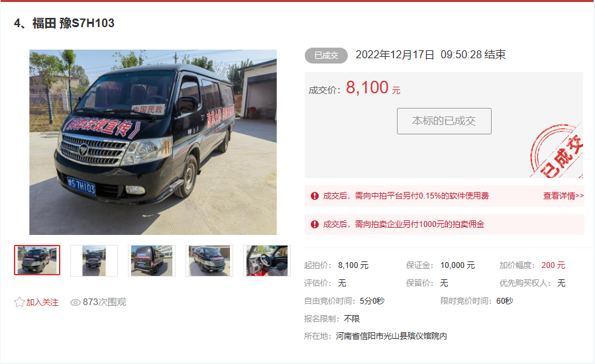
Task: Click the star icon to follow the item
Action: (x=19, y=302)
